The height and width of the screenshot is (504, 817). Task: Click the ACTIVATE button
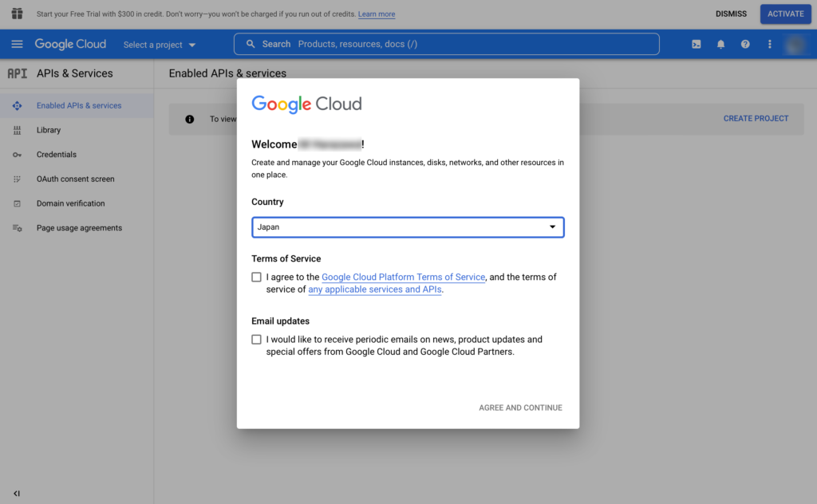tap(785, 14)
